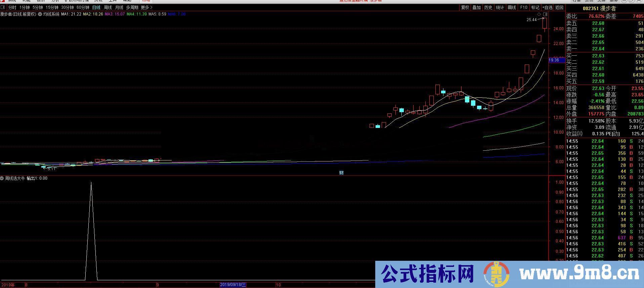
Task: Click the 买四 bid price 22.60 row
Action: coord(605,75)
